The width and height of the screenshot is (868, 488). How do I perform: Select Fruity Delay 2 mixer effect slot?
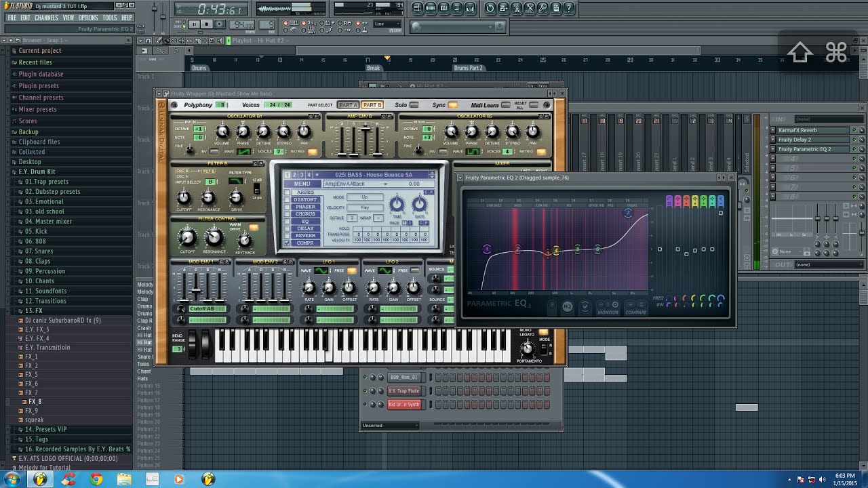tap(812, 140)
